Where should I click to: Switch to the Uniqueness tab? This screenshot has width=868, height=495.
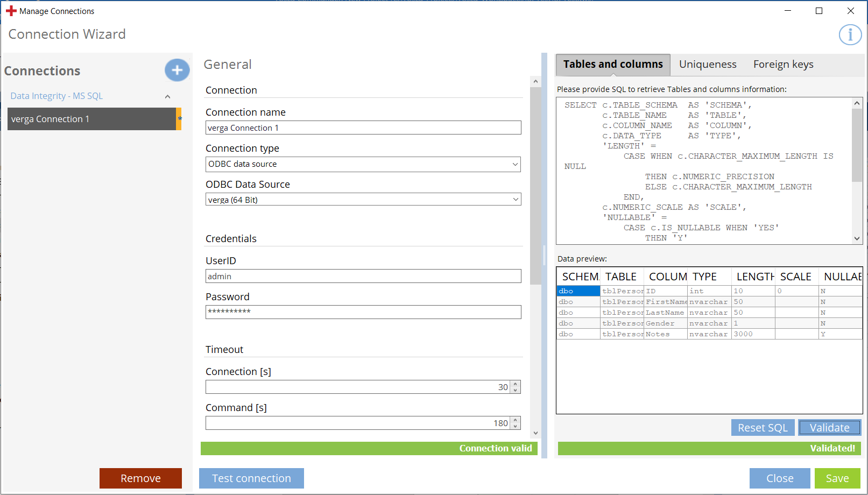tap(707, 65)
